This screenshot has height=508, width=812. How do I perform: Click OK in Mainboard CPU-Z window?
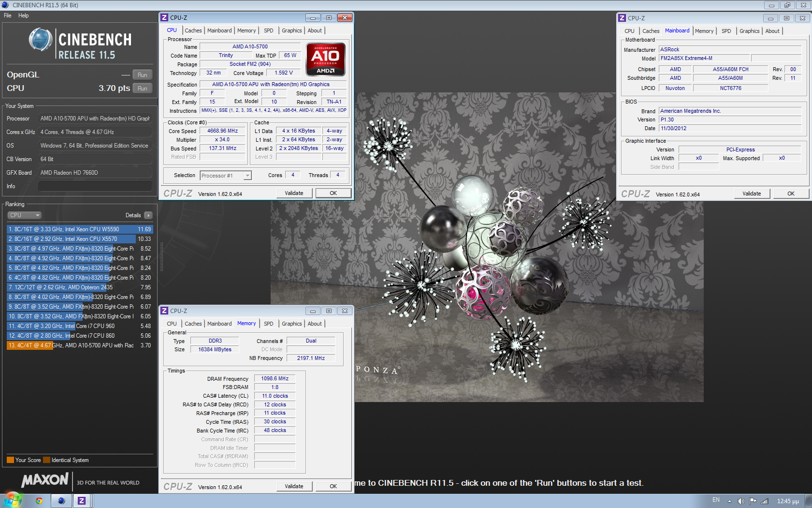tap(791, 194)
